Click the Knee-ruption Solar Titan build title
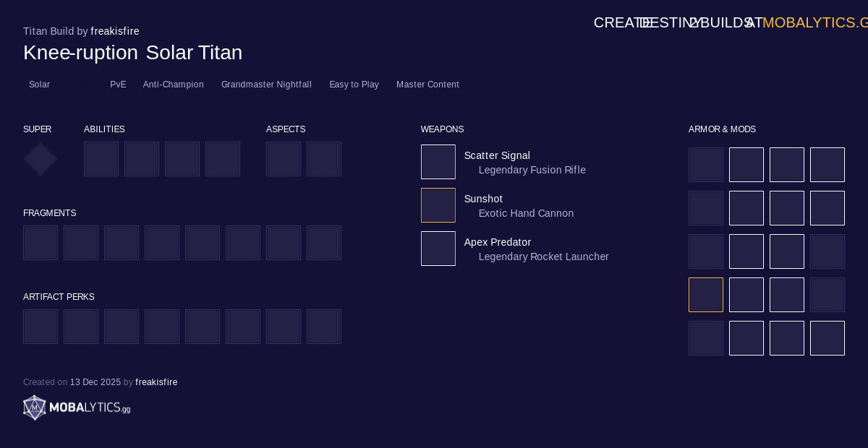Viewport: 868px width, 448px height. (x=132, y=53)
